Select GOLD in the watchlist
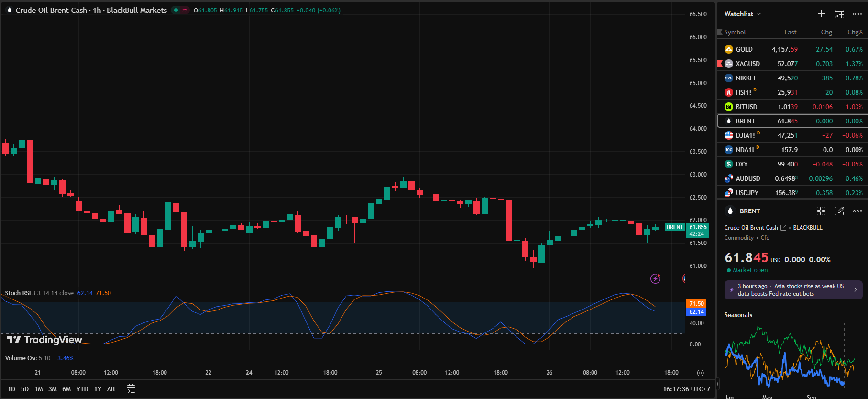Viewport: 868px width, 399px height. point(744,49)
